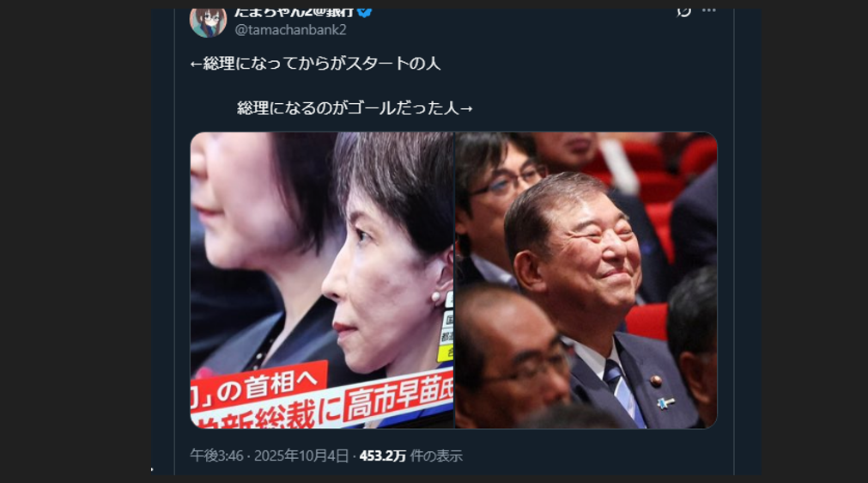Click the 高市早苗 headline banner in left image

click(398, 400)
